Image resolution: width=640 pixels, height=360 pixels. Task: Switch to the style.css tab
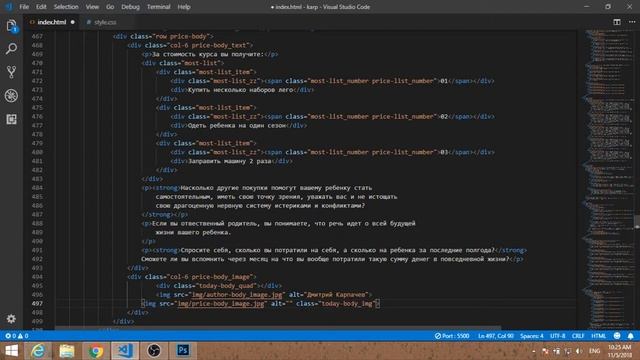[x=105, y=22]
